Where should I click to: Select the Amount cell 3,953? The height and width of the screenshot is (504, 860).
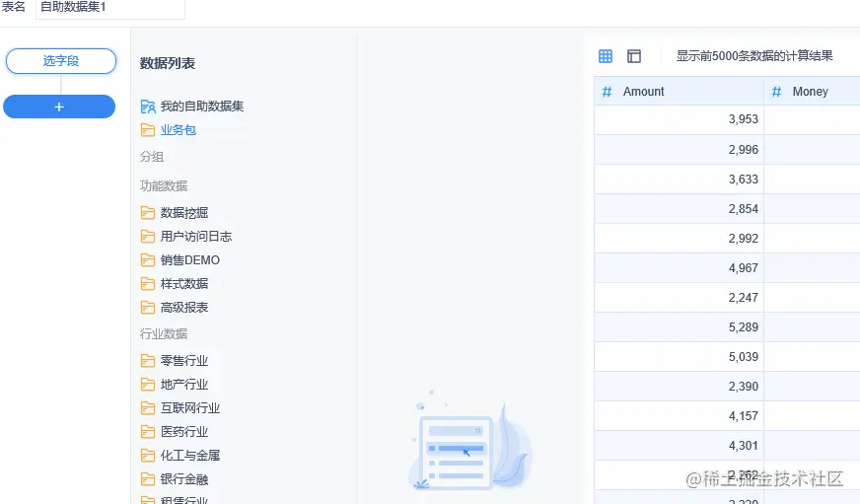tap(679, 119)
